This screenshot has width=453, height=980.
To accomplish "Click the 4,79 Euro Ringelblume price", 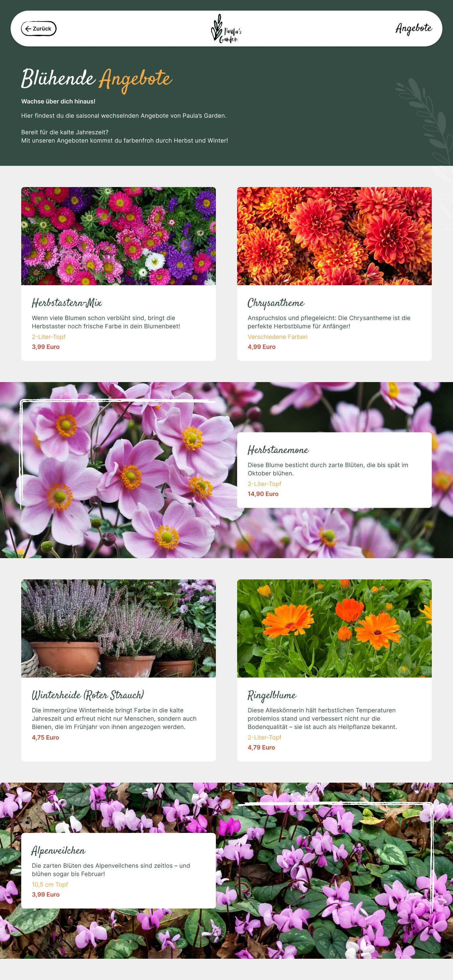I will (261, 747).
